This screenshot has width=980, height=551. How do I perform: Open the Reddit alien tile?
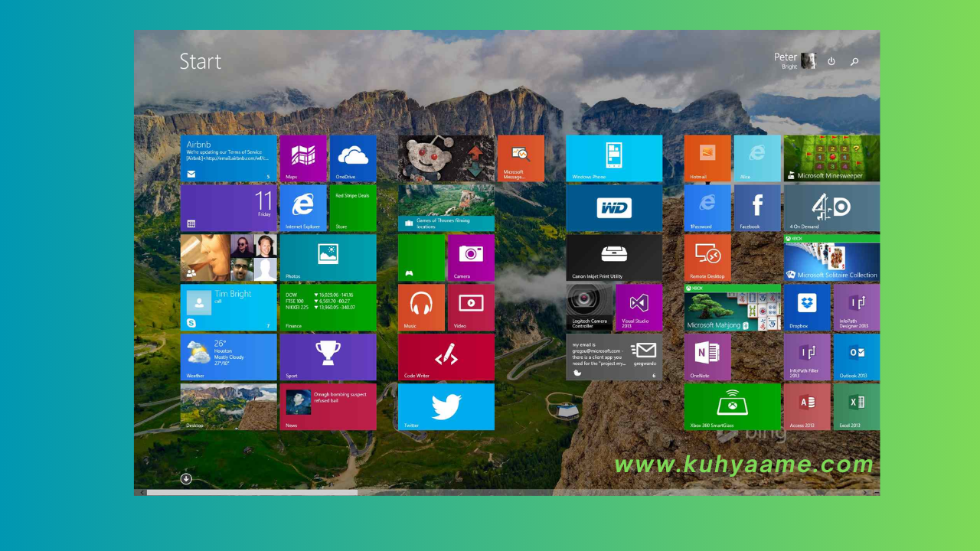click(x=446, y=158)
